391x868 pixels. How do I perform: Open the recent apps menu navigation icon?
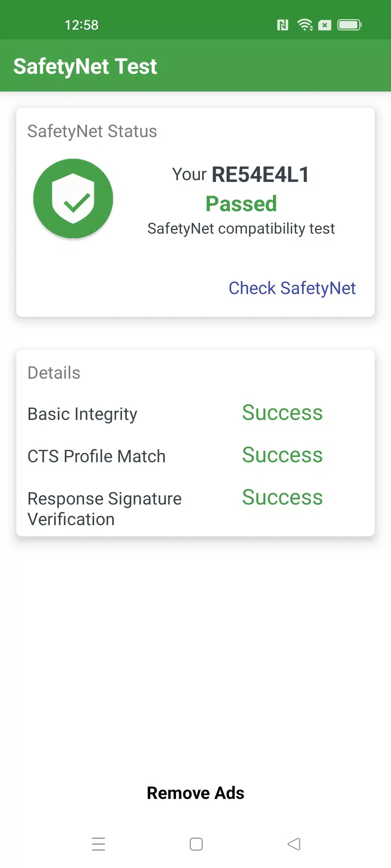pos(98,844)
